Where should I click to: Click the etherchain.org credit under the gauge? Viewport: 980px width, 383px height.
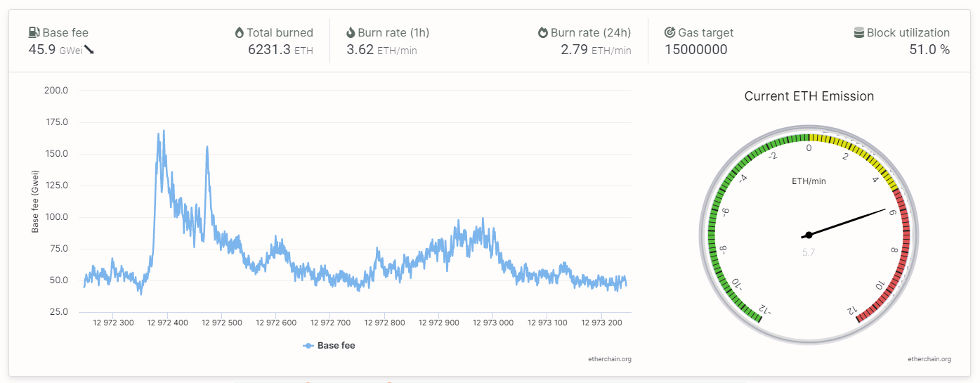pos(929,359)
